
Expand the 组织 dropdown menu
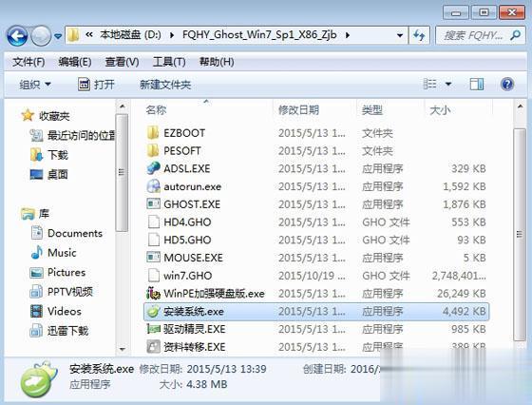click(x=35, y=85)
